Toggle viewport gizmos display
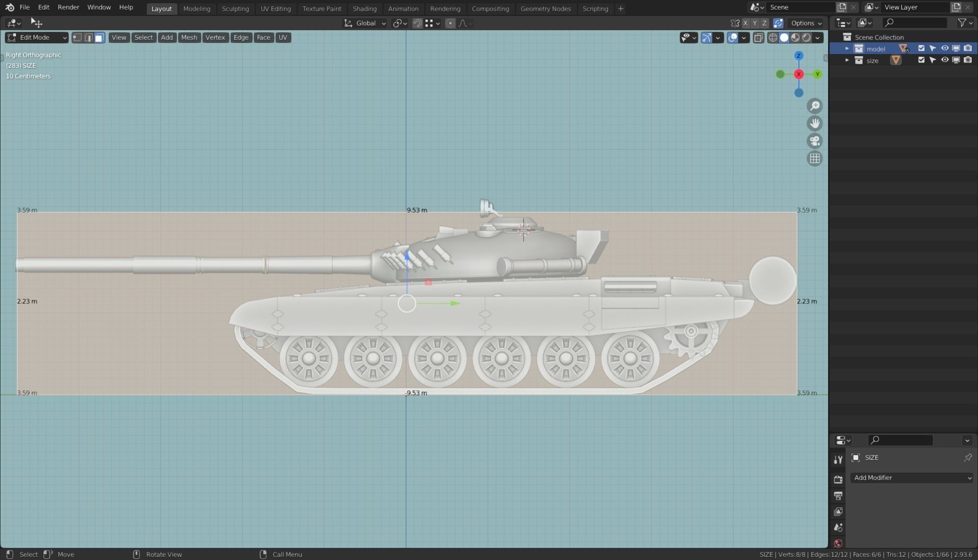The height and width of the screenshot is (560, 978). click(706, 38)
